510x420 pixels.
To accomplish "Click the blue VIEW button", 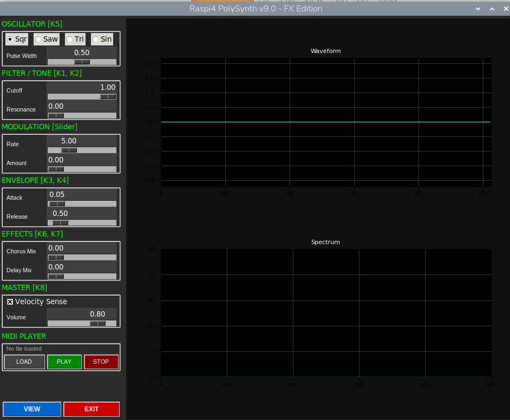I will [32, 409].
